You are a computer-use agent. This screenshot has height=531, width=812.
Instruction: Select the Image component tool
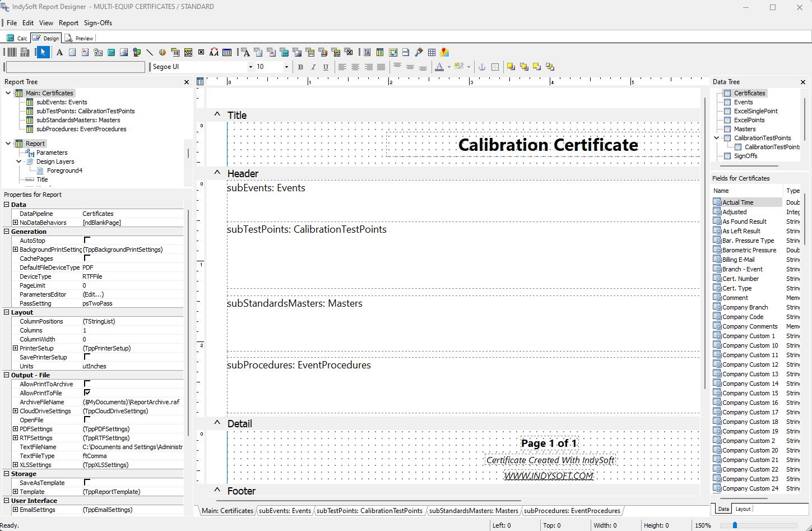tap(124, 52)
